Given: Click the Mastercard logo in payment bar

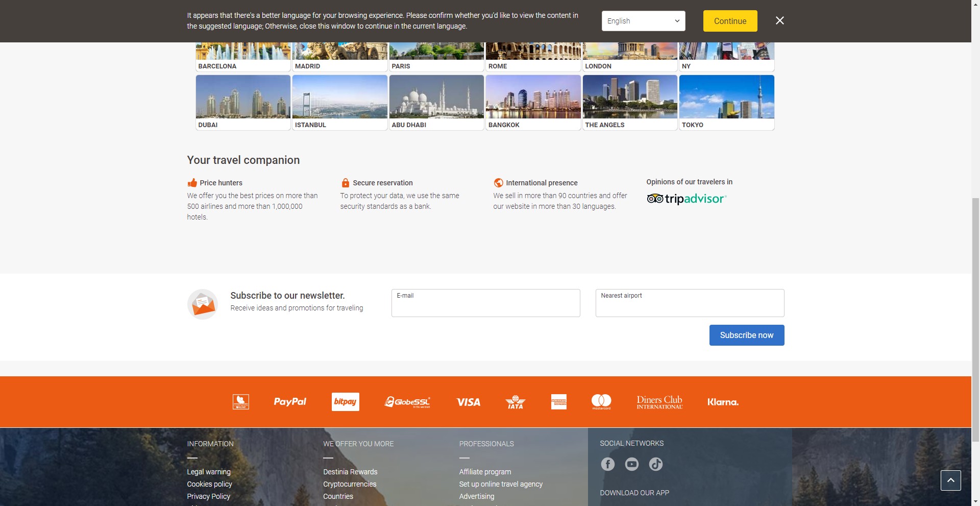Looking at the screenshot, I should [601, 402].
